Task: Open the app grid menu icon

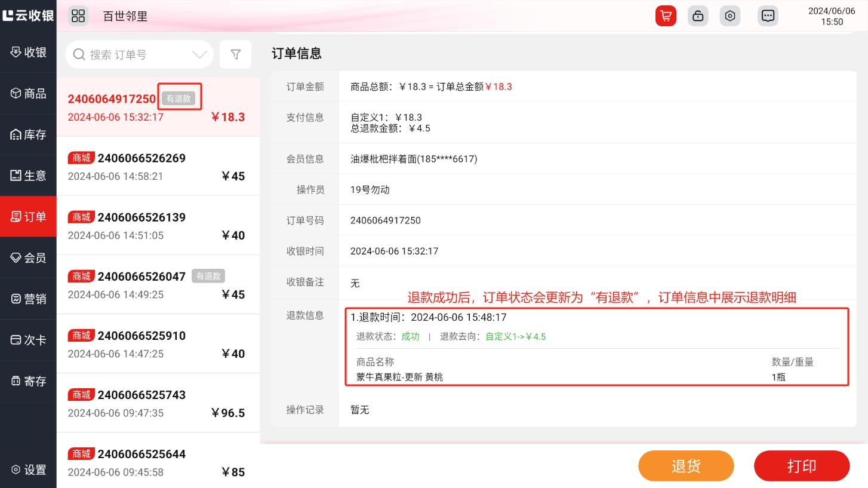Action: point(78,16)
